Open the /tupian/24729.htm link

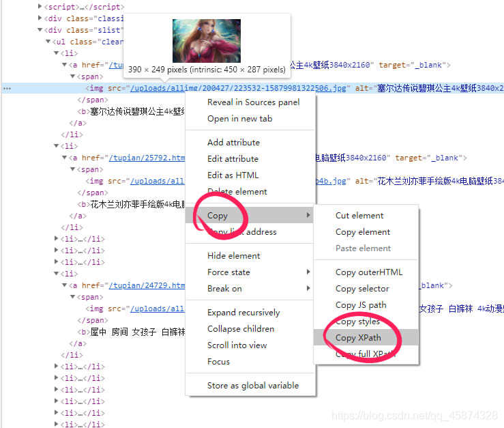(147, 285)
